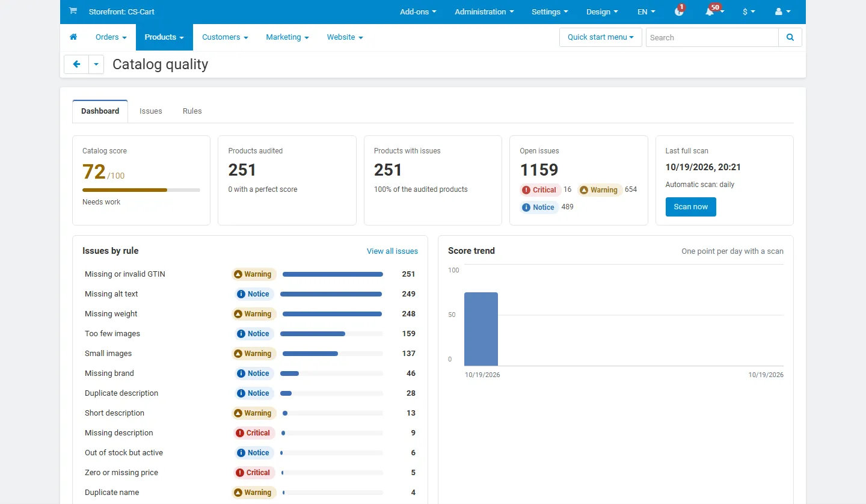Expand the Add-ons menu
Screen dimensions: 866x504
tap(418, 11)
